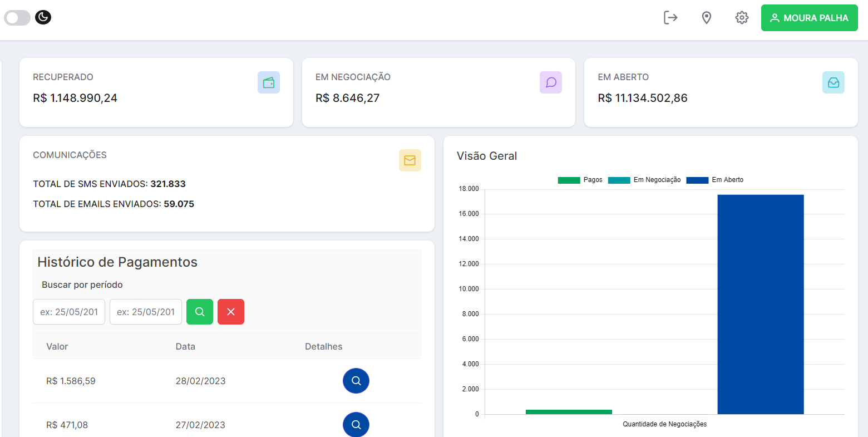
Task: Open the location pin icon
Action: [x=707, y=18]
